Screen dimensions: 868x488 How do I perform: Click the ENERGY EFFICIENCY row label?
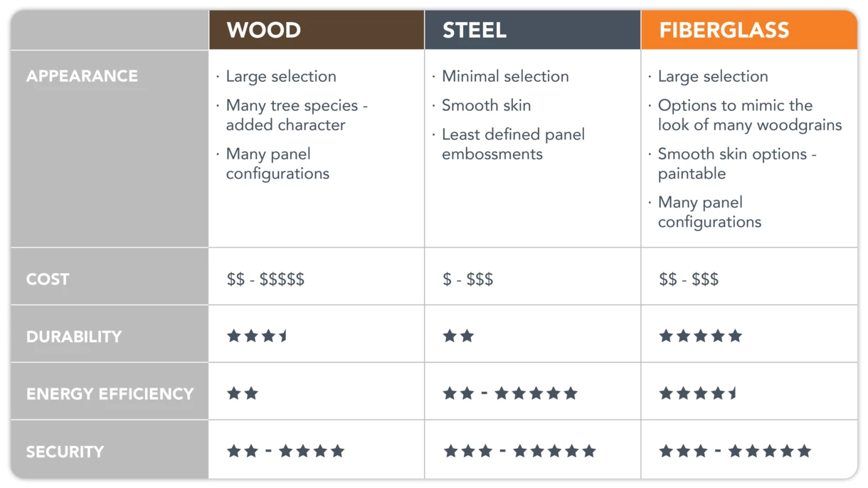(x=110, y=394)
